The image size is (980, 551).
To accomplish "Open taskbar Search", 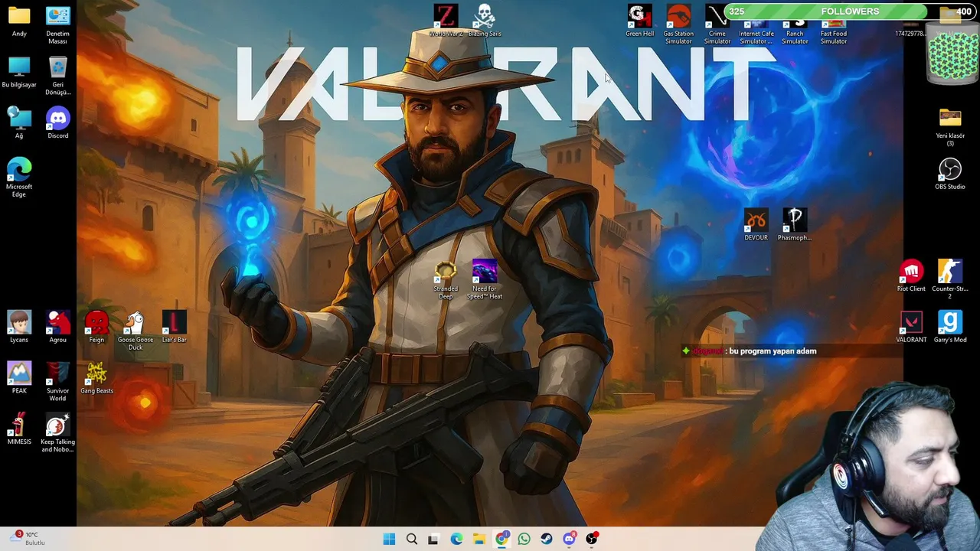I will 411,539.
